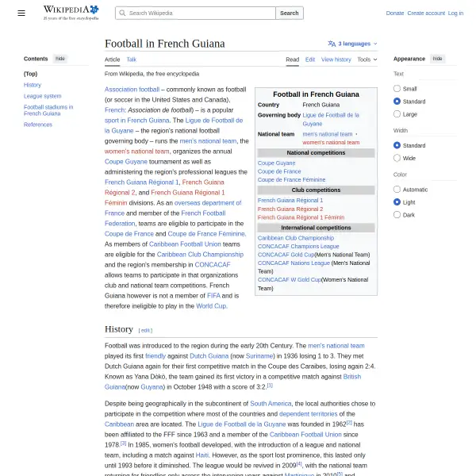Open Suriname link
This screenshot has width=476, height=476.
(259, 356)
